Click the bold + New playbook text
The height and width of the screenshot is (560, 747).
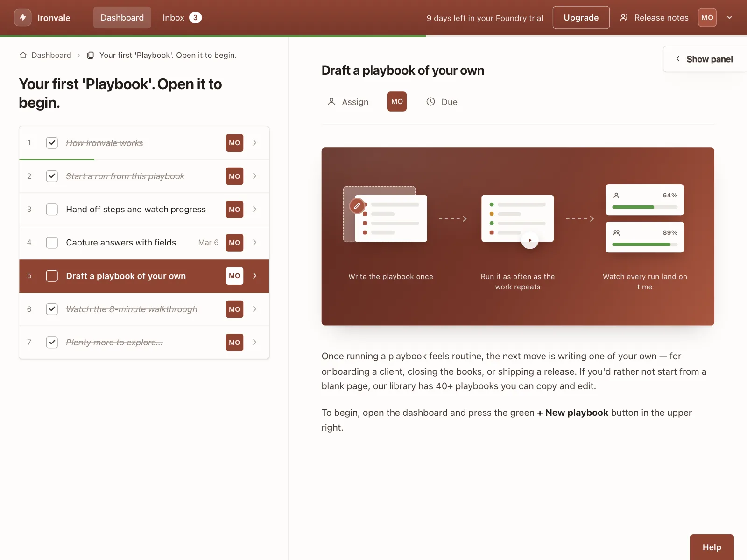pyautogui.click(x=572, y=413)
